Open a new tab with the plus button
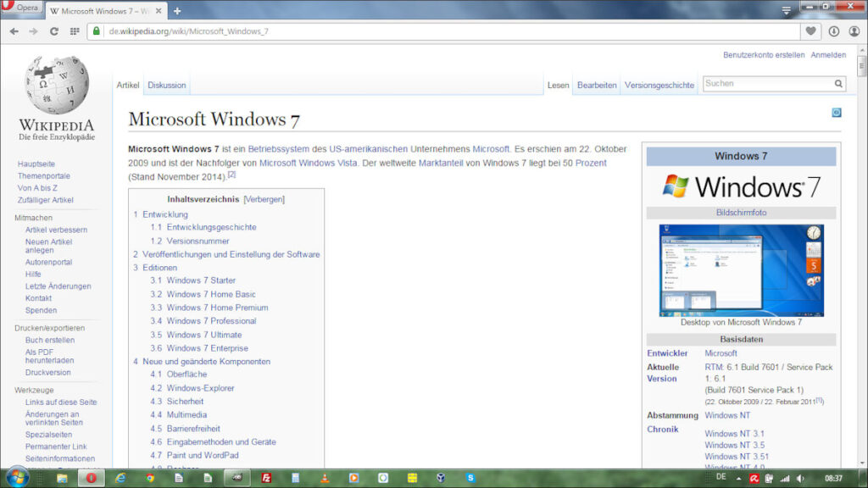The image size is (868, 488). [177, 11]
